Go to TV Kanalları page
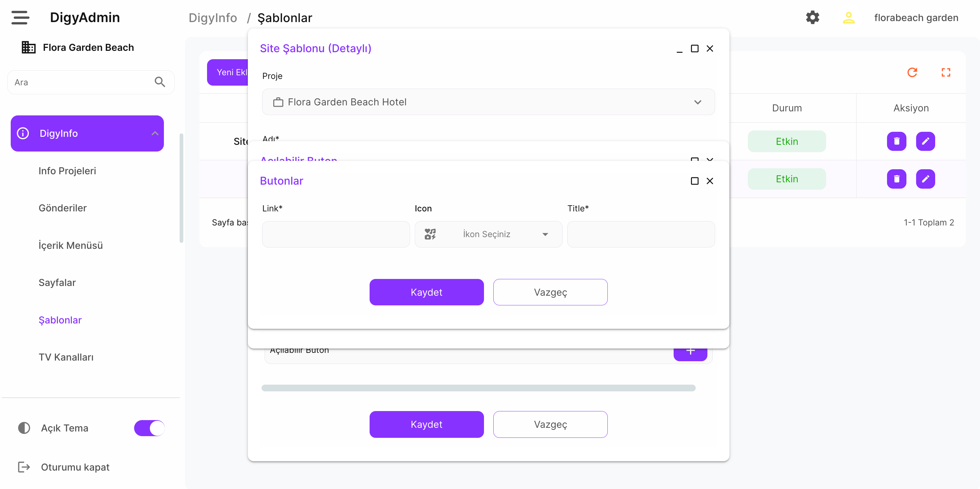This screenshot has height=489, width=980. click(x=66, y=357)
